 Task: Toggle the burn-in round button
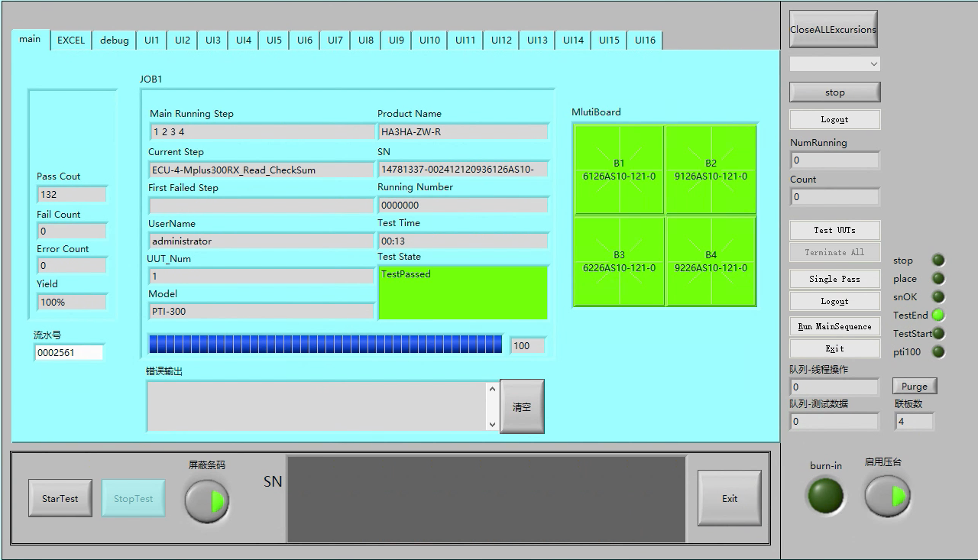point(826,496)
